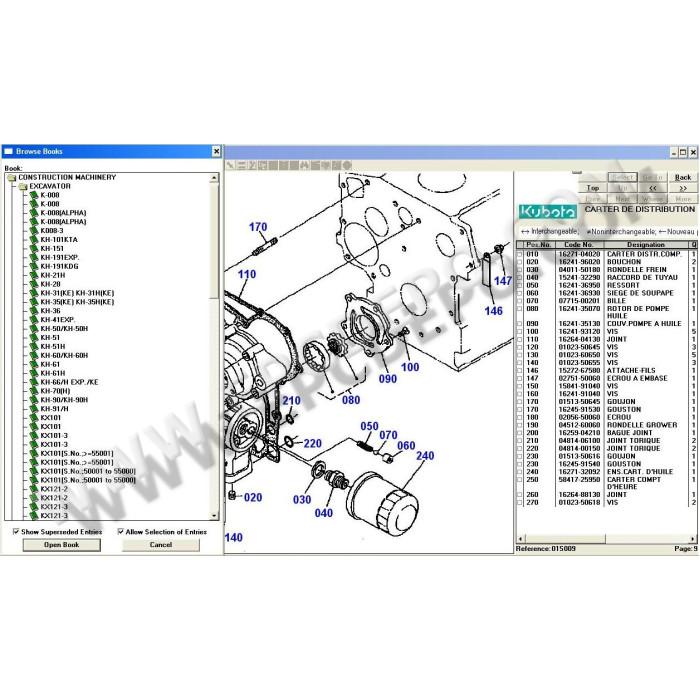Click the book icon beside K008-3

pyautogui.click(x=34, y=230)
